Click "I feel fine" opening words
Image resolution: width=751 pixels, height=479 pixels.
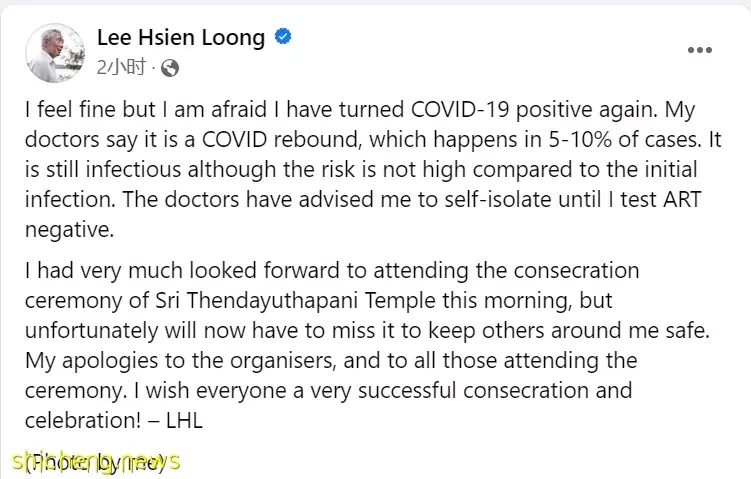click(x=70, y=110)
